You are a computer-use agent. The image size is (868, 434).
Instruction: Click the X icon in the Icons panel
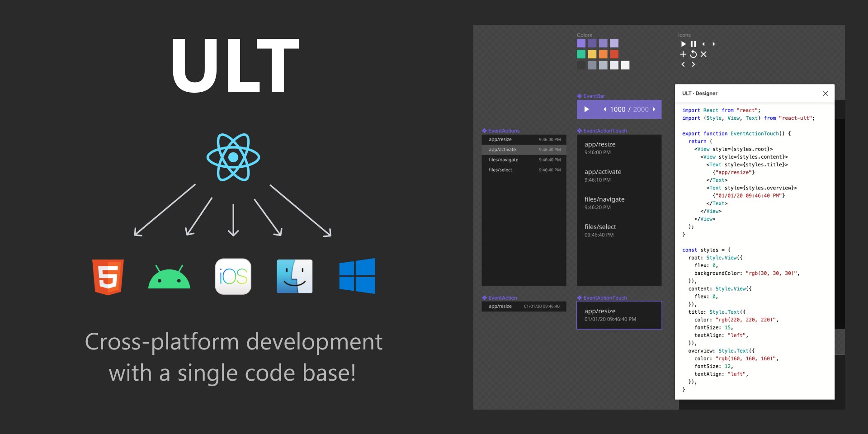pyautogui.click(x=703, y=54)
